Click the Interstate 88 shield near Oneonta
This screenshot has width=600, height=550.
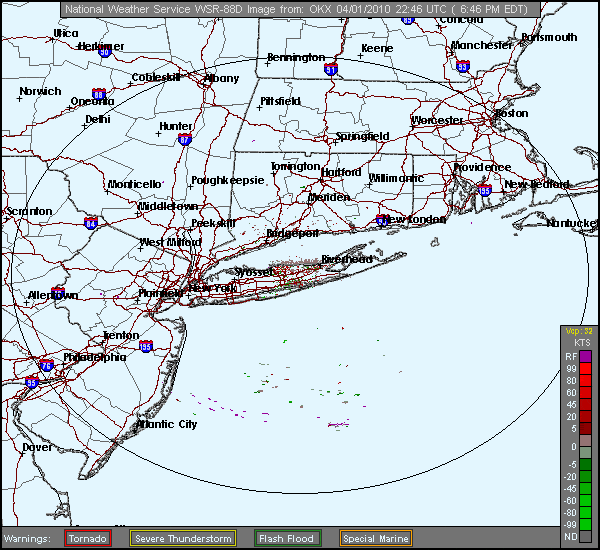98,94
